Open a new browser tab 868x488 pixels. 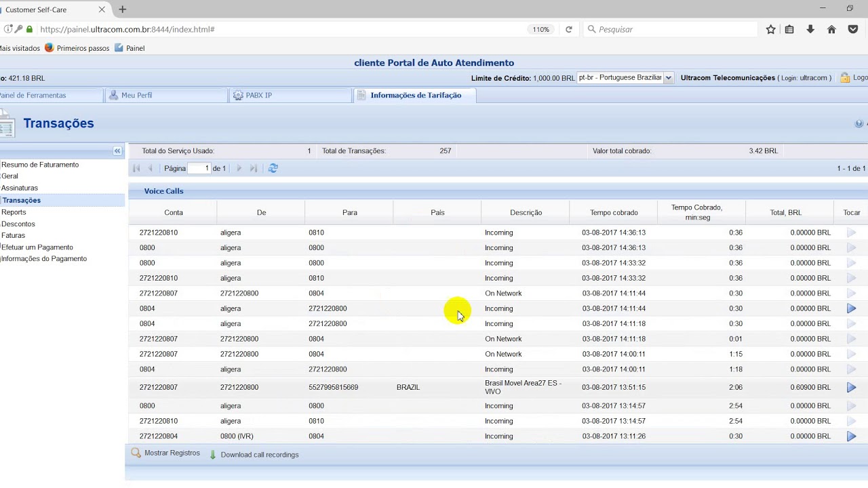click(x=123, y=9)
